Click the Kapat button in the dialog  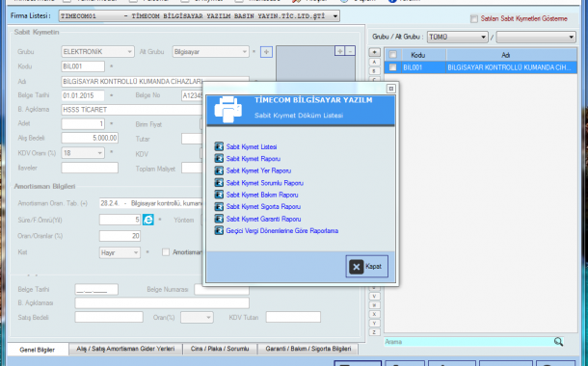pos(366,267)
